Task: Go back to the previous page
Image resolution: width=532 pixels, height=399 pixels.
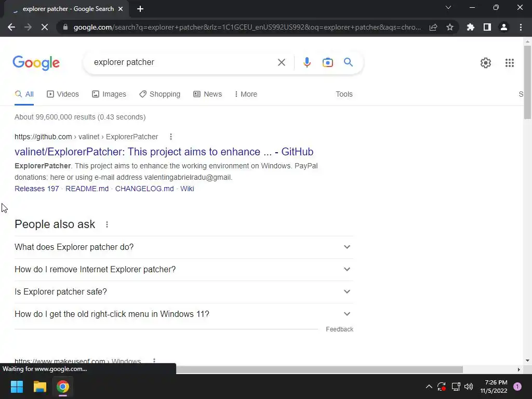Action: 11,27
